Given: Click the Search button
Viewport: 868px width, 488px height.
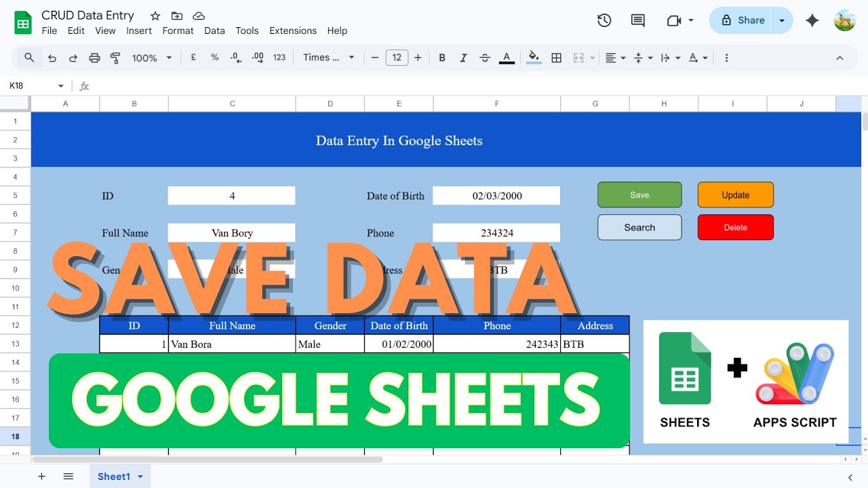Looking at the screenshot, I should point(639,228).
